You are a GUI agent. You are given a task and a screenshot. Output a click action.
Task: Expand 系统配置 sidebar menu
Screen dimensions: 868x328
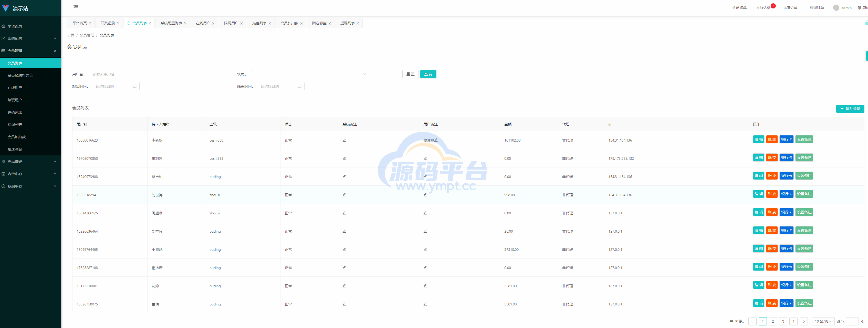click(30, 38)
